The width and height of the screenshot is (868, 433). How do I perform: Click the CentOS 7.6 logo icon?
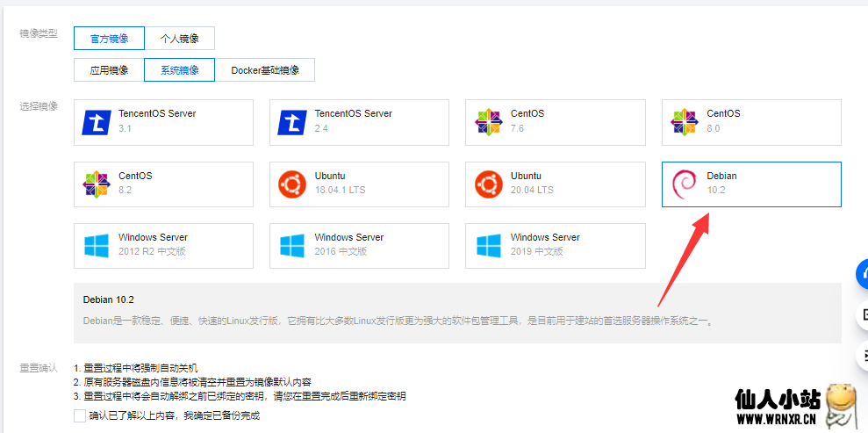pyautogui.click(x=488, y=122)
